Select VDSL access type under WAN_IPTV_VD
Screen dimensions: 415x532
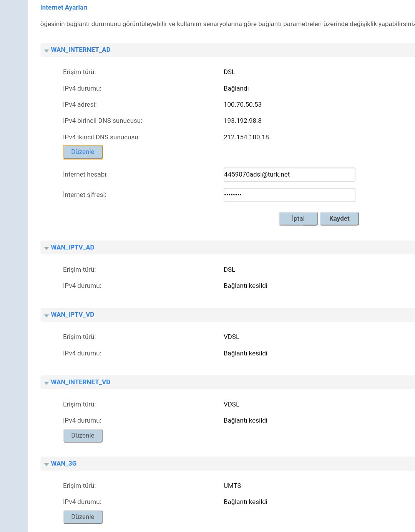coord(231,337)
